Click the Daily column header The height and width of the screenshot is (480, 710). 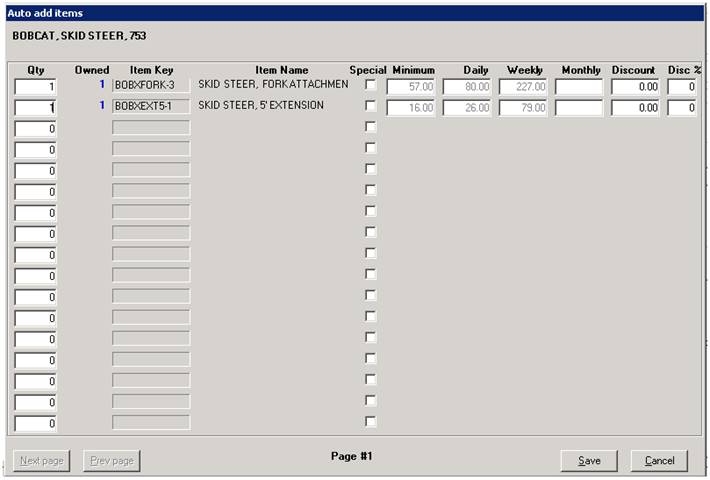pyautogui.click(x=476, y=70)
